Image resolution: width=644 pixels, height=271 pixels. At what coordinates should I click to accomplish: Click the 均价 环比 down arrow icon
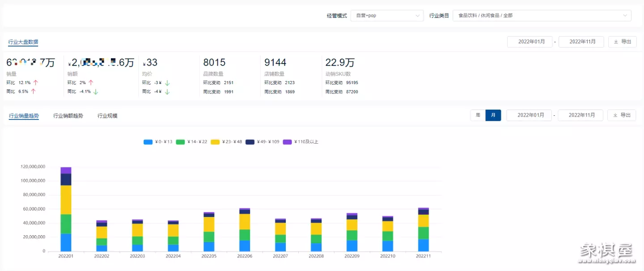167,83
